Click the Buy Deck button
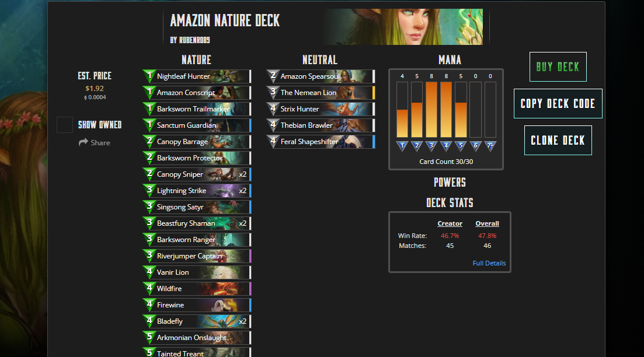644x357 pixels. pos(558,67)
